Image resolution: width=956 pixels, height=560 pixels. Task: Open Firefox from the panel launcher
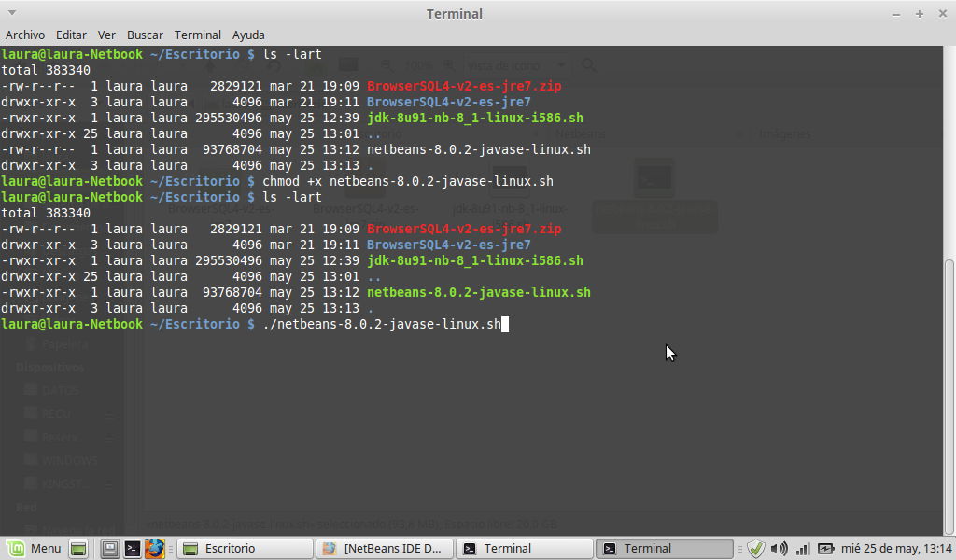(x=154, y=549)
